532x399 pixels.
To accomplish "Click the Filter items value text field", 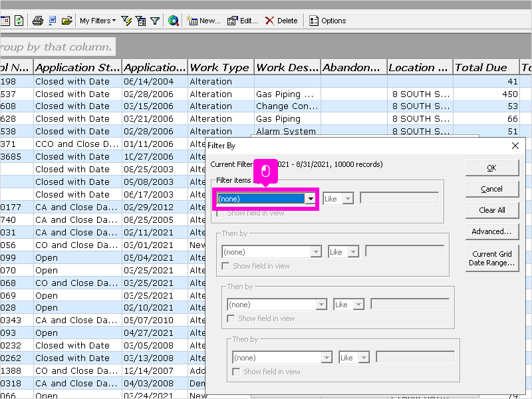I will tap(400, 198).
